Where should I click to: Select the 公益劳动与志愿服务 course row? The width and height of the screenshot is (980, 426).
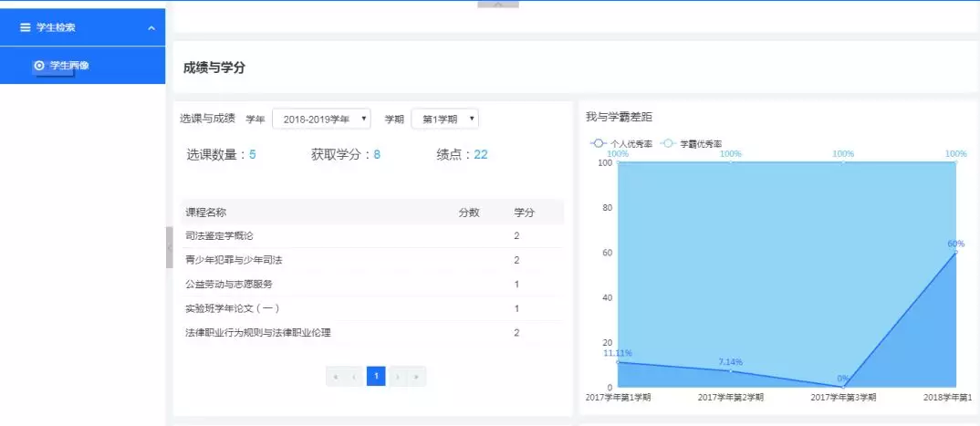click(x=372, y=285)
